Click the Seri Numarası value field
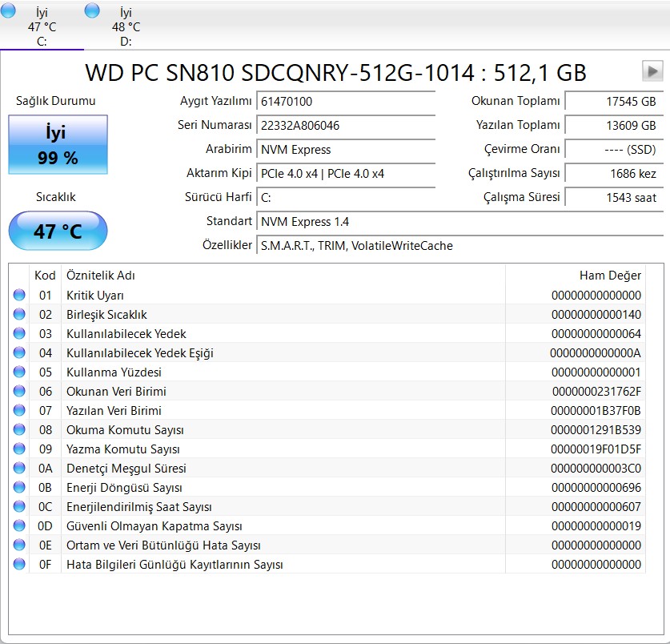This screenshot has height=644, width=670. 346,126
